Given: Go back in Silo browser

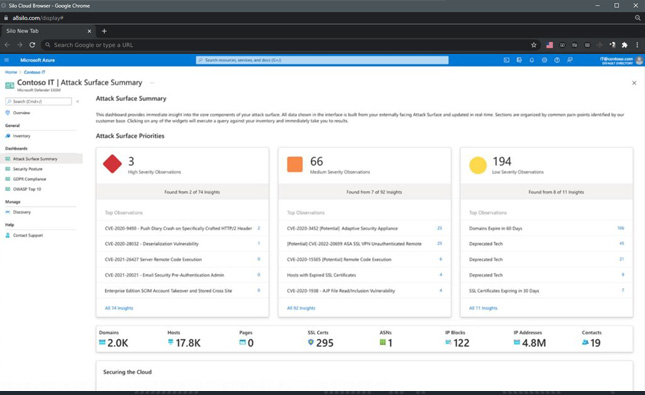Looking at the screenshot, I should click(7, 45).
